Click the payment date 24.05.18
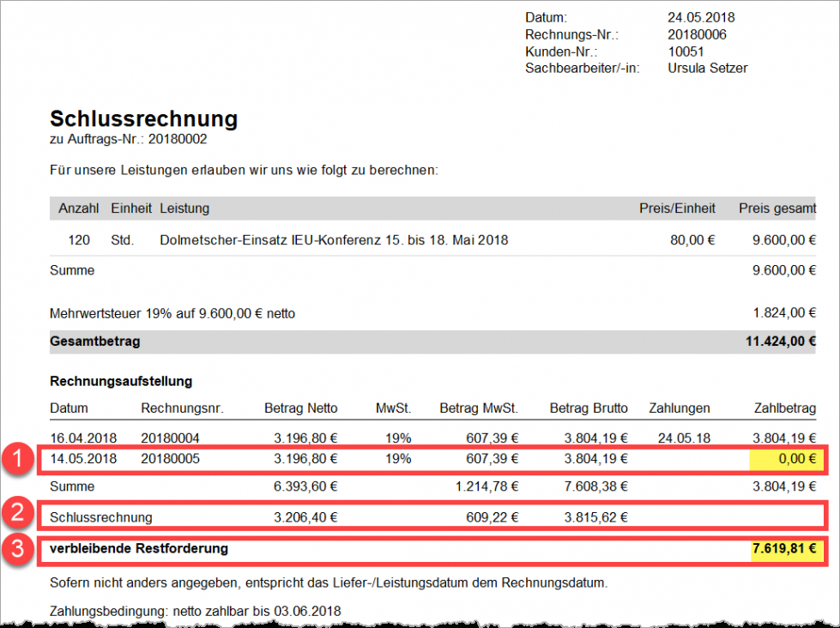 [684, 438]
